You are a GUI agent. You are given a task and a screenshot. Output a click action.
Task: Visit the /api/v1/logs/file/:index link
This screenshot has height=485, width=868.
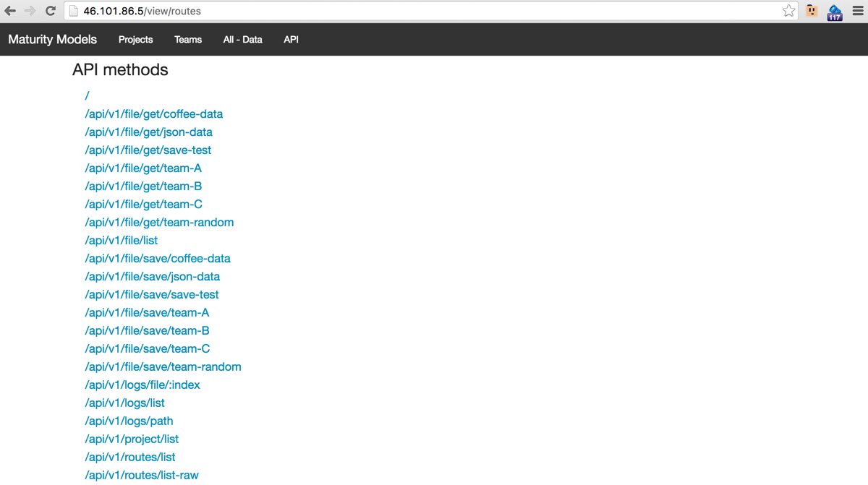point(142,385)
